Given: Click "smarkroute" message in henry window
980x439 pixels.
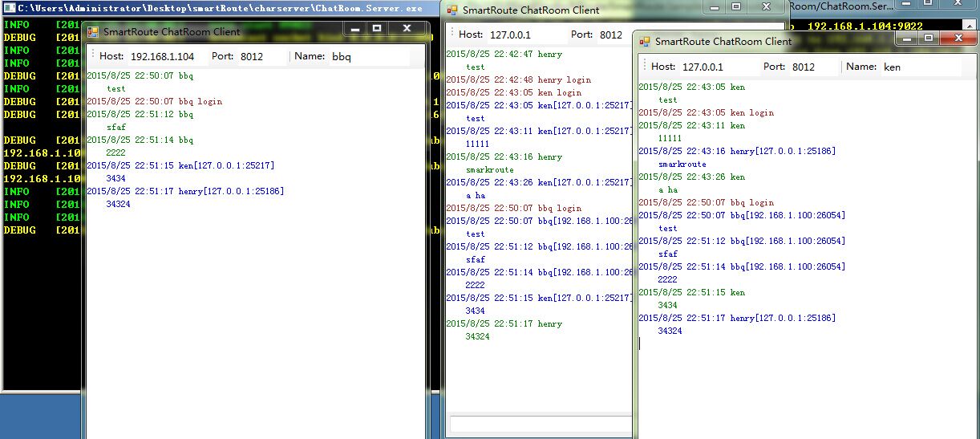Looking at the screenshot, I should pyautogui.click(x=489, y=170).
